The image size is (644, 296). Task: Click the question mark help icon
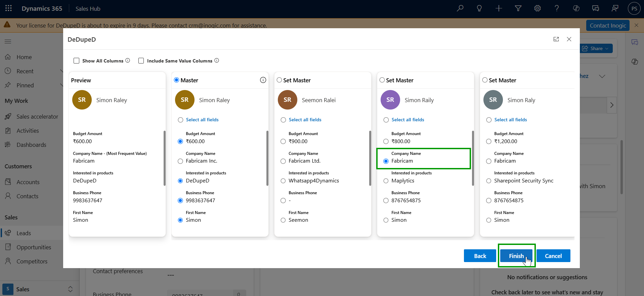pos(557,8)
